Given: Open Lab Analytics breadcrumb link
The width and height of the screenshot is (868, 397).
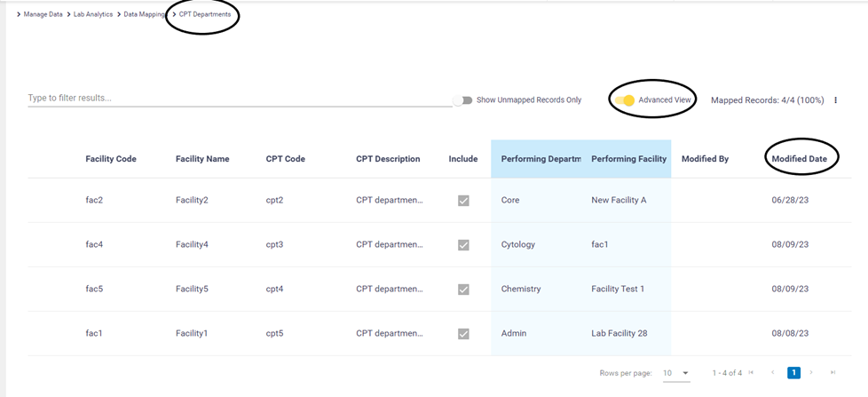Looking at the screenshot, I should (x=93, y=14).
